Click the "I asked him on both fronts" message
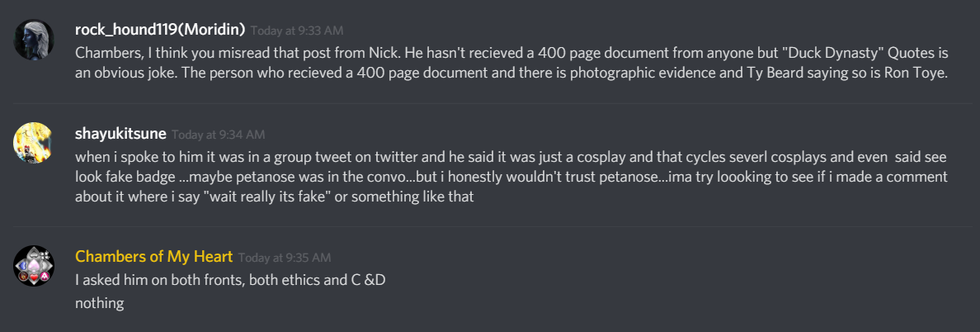Image resolution: width=980 pixels, height=332 pixels. click(x=230, y=281)
